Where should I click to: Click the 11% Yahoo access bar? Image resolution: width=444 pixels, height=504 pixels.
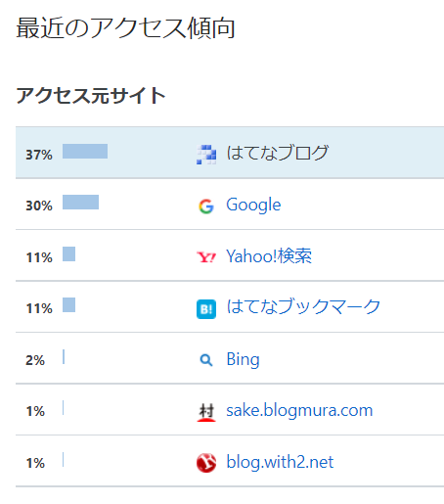(68, 253)
